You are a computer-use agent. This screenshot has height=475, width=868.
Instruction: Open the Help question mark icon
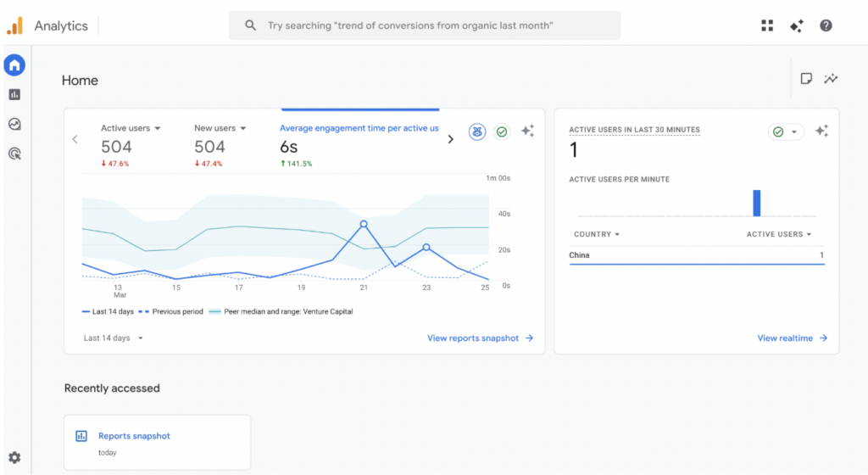click(x=826, y=25)
